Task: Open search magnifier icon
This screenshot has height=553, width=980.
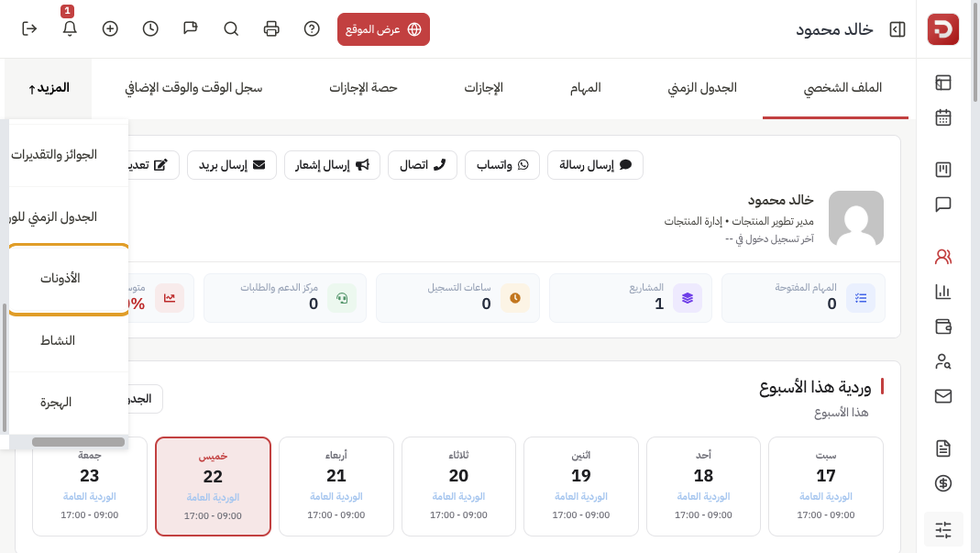Action: [231, 28]
